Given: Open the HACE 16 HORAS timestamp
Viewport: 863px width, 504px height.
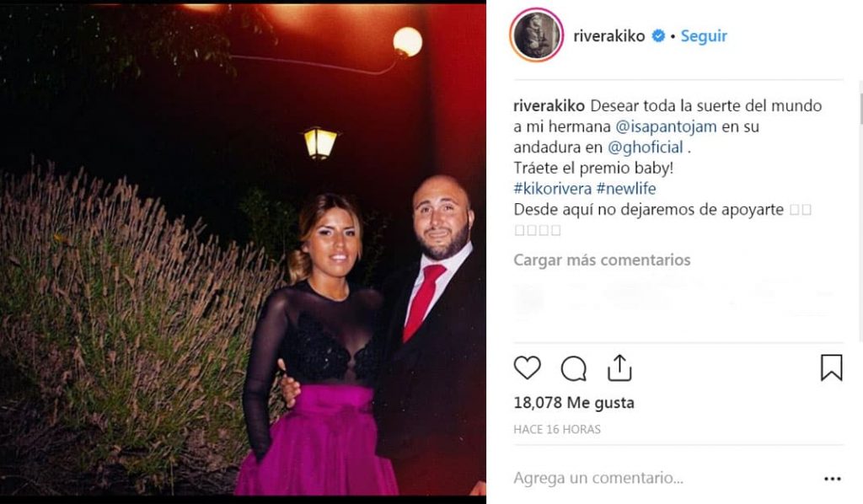Looking at the screenshot, I should [556, 429].
